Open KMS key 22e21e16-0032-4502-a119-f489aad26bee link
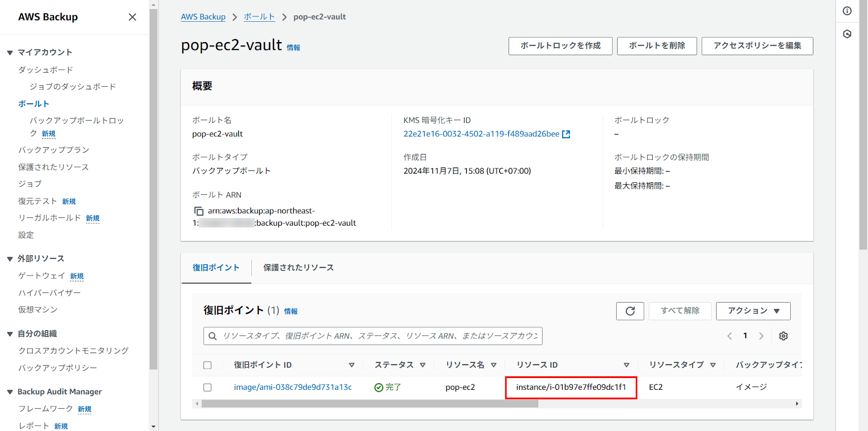Viewport: 868px width, 431px height. point(481,134)
